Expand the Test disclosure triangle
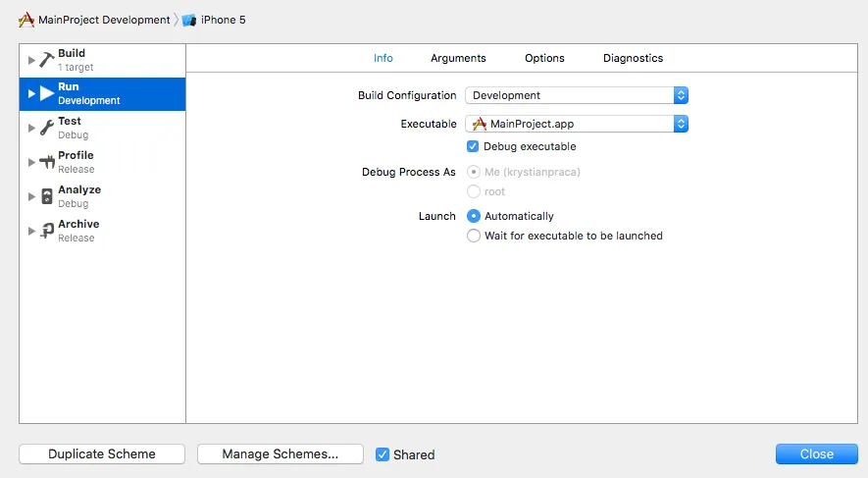868x478 pixels. tap(31, 128)
